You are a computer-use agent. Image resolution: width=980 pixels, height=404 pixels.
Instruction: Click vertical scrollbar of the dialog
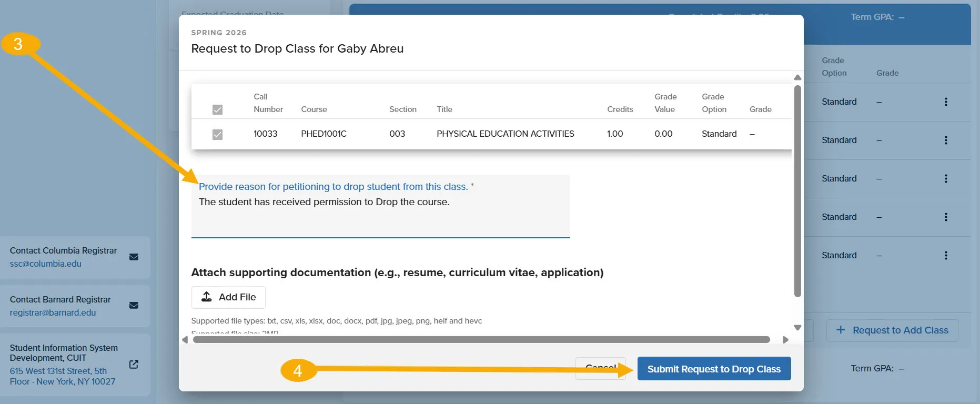point(797,191)
